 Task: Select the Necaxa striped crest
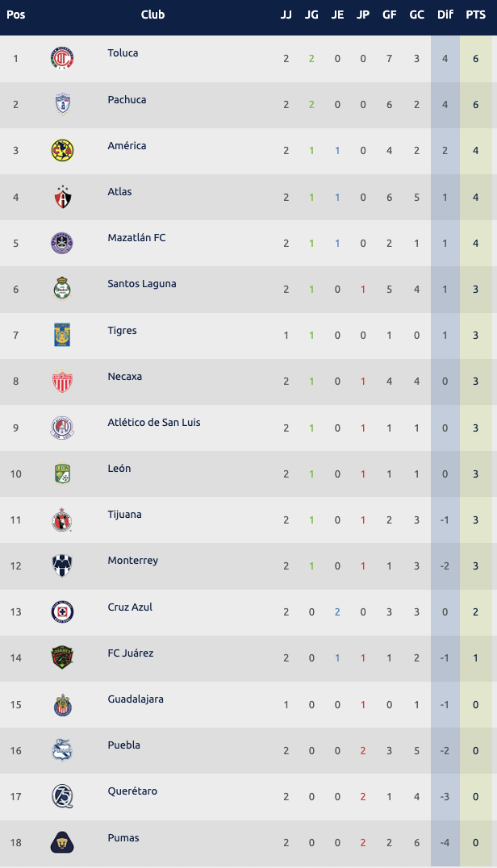[62, 381]
